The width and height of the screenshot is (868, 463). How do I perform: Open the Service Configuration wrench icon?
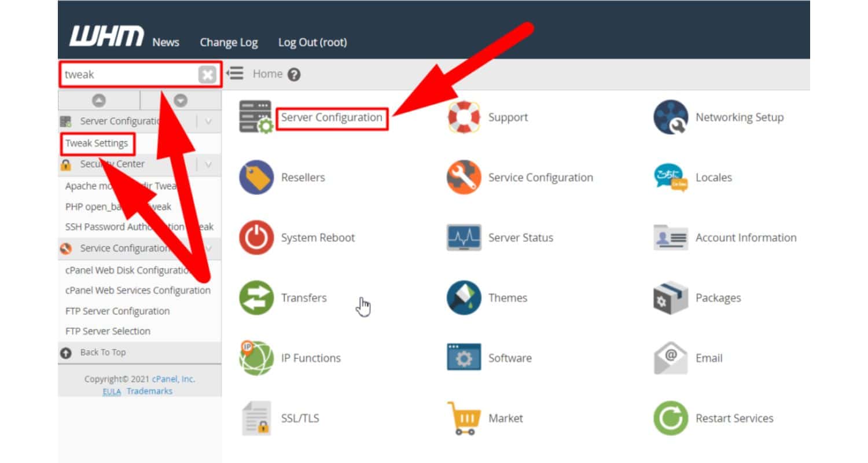pos(464,178)
